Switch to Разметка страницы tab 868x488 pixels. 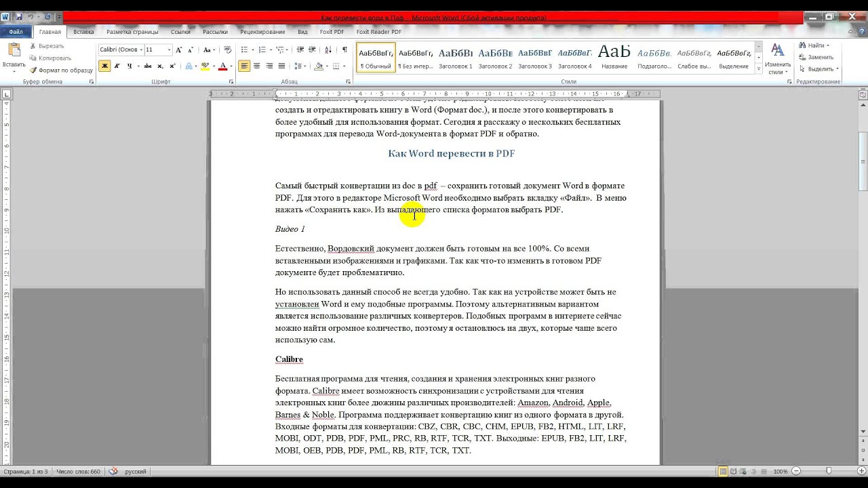point(132,32)
